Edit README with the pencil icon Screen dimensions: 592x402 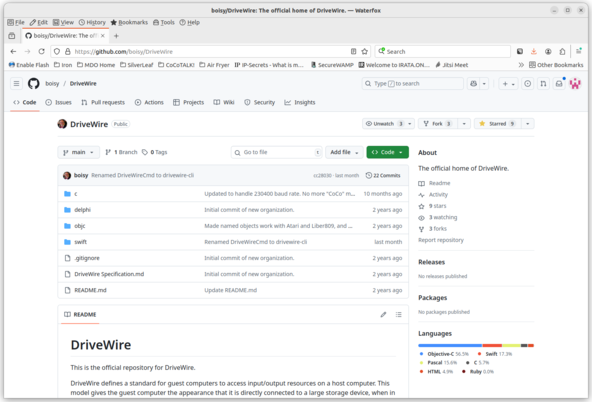(383, 314)
